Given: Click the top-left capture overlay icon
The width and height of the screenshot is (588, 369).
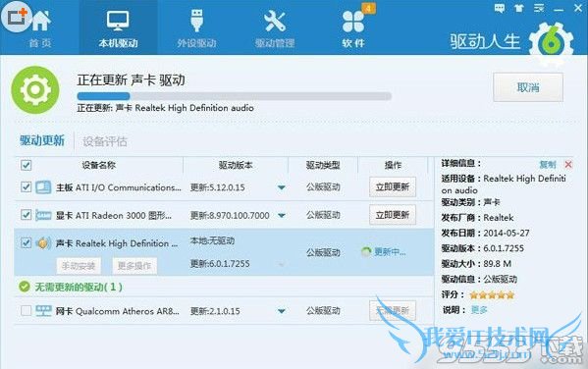Looking at the screenshot, I should (17, 17).
